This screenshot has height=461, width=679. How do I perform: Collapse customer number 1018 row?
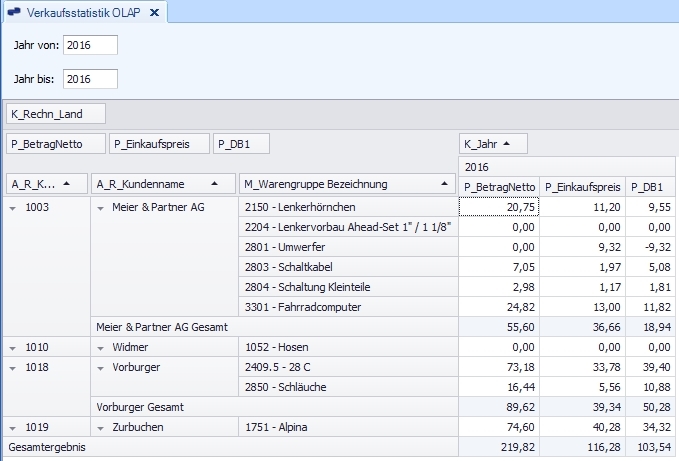click(13, 368)
